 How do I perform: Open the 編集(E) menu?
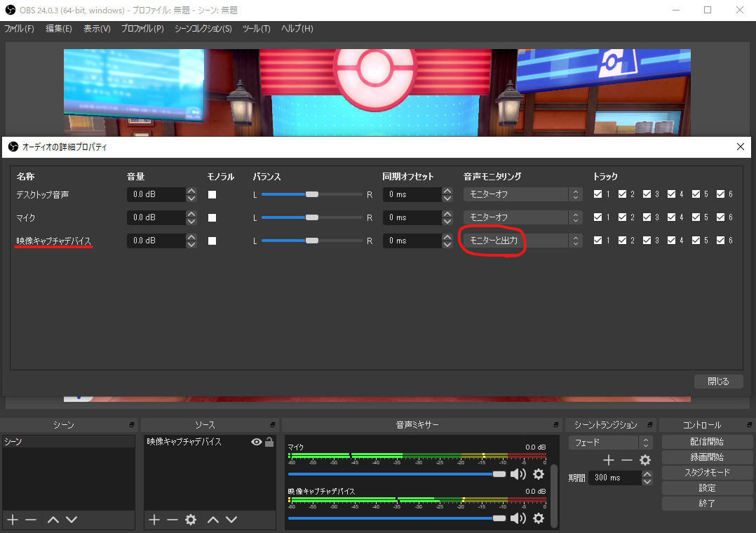click(59, 29)
